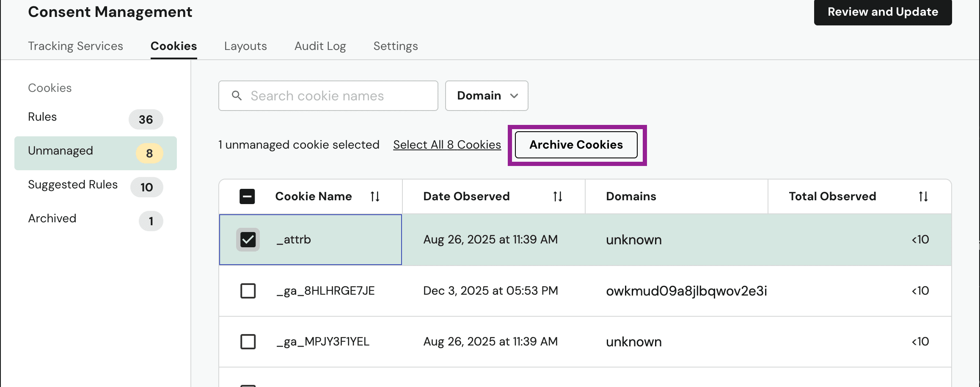The image size is (980, 387).
Task: Sort the Cookie Name column
Action: point(375,196)
